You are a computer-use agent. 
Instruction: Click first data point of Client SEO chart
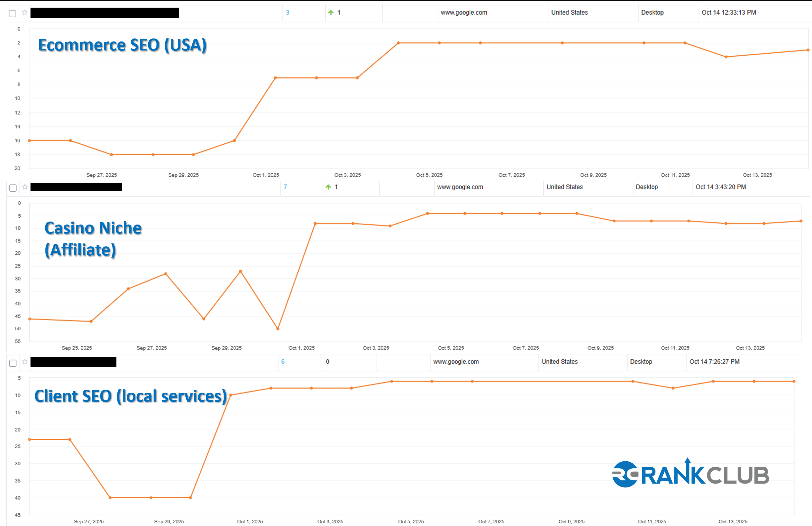click(x=30, y=439)
